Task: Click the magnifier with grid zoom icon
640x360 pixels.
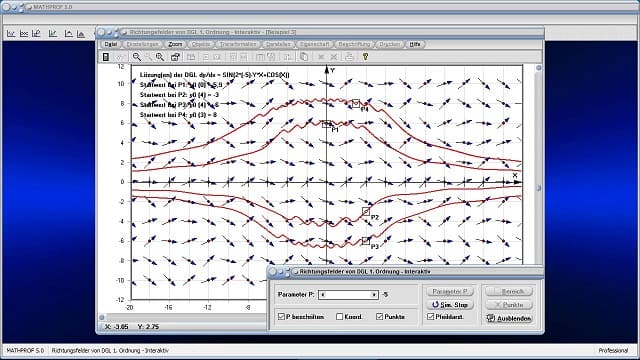Action: 160,57
